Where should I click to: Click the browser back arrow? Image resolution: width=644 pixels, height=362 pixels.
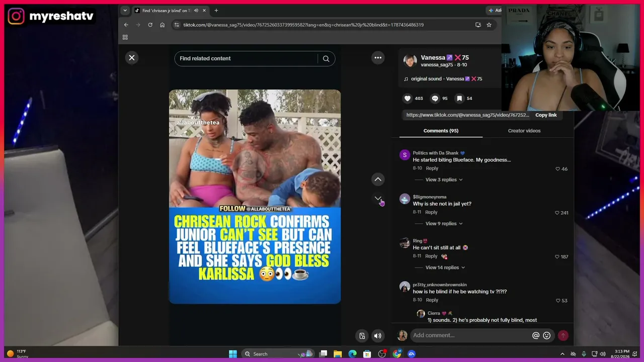tap(126, 25)
